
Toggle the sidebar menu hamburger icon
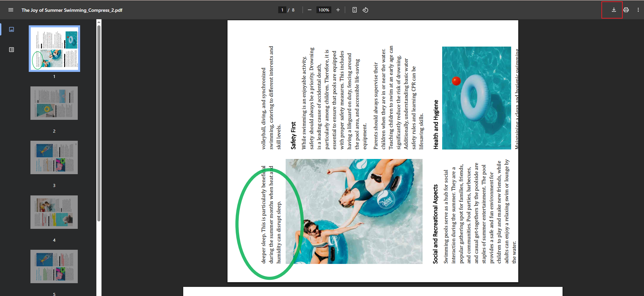pos(11,10)
